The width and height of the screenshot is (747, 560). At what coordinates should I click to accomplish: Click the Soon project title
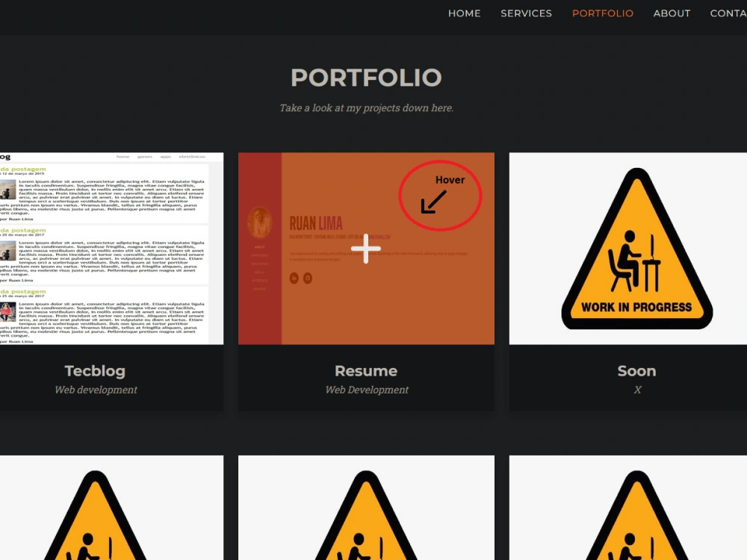tap(636, 370)
